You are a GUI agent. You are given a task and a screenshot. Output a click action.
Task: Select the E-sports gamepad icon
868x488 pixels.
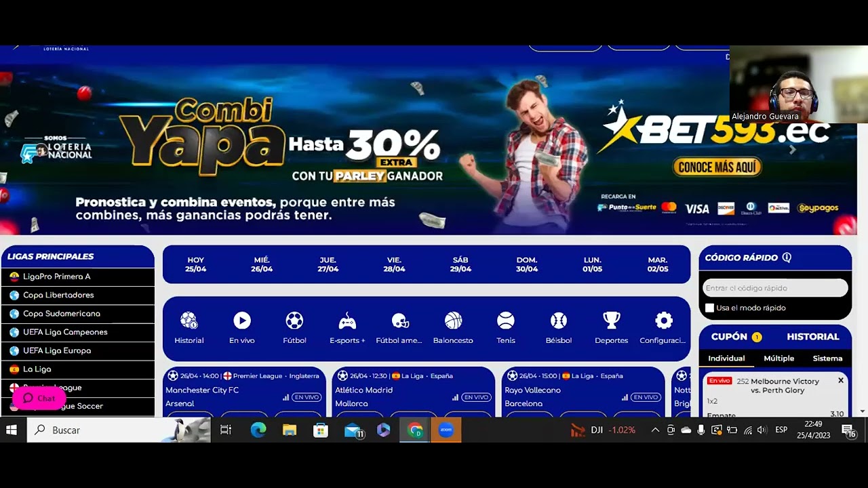pos(347,321)
